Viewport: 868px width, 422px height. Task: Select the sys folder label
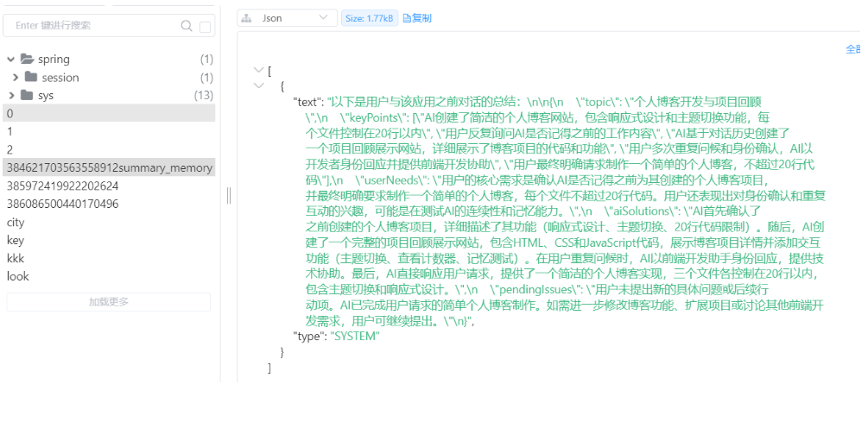pyautogui.click(x=46, y=96)
